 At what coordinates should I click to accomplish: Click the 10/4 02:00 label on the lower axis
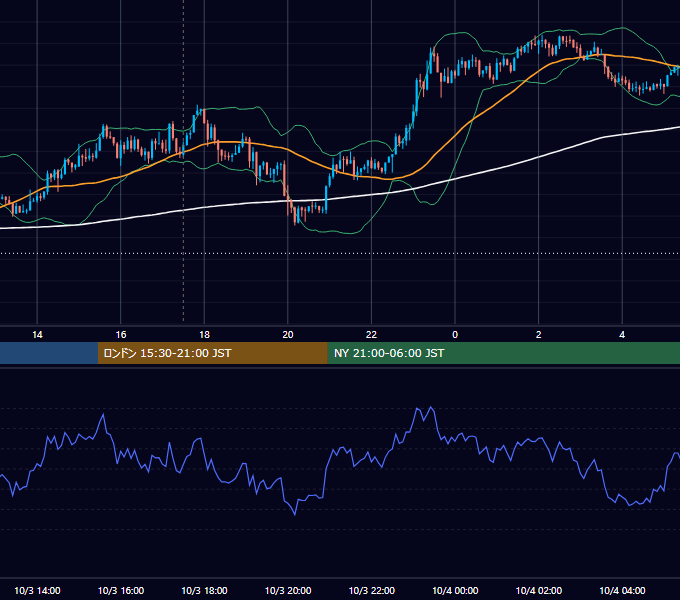click(x=539, y=590)
